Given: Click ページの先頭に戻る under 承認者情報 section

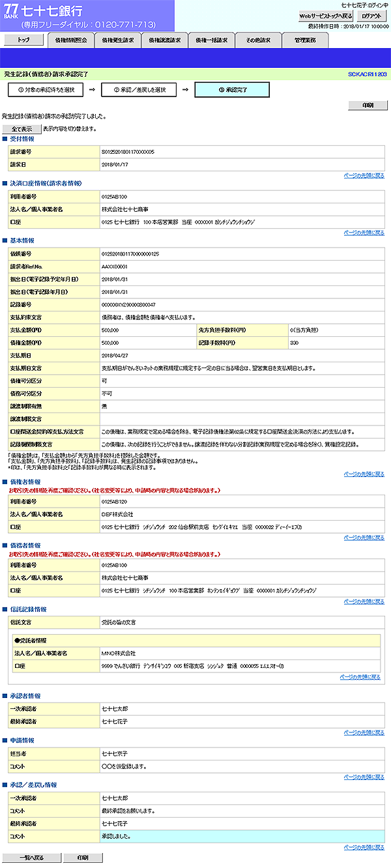Looking at the screenshot, I should (364, 732).
